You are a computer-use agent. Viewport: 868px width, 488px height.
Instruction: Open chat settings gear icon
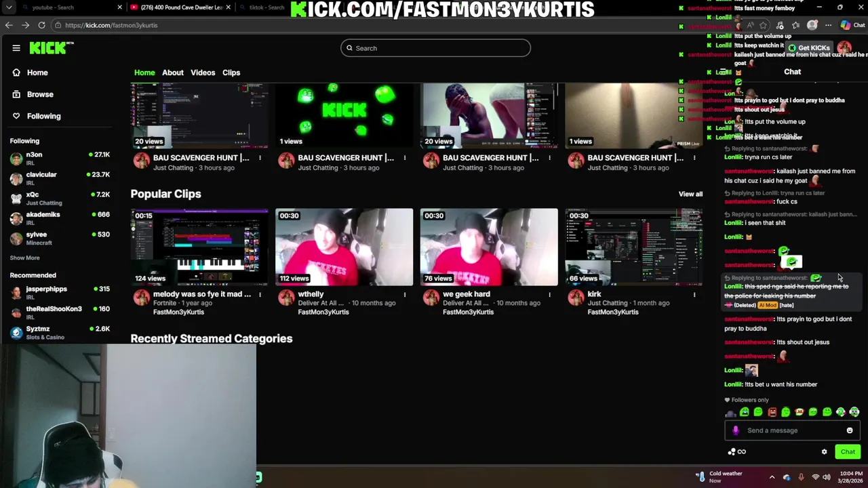825,452
